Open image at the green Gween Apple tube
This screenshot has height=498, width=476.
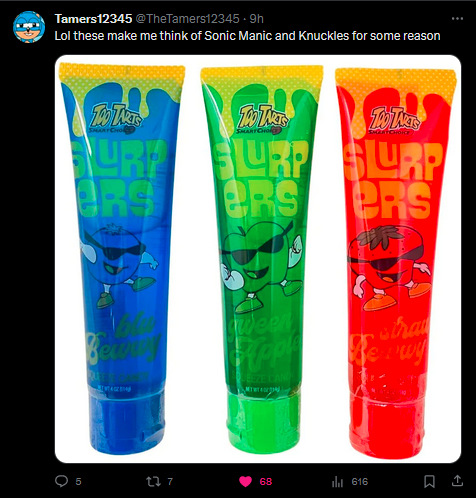(x=262, y=259)
